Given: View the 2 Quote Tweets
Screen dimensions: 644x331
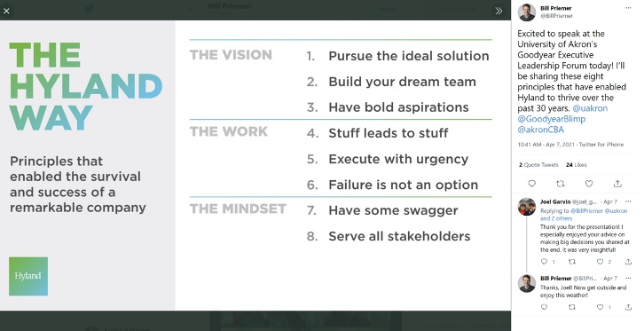Looking at the screenshot, I should pos(538,165).
